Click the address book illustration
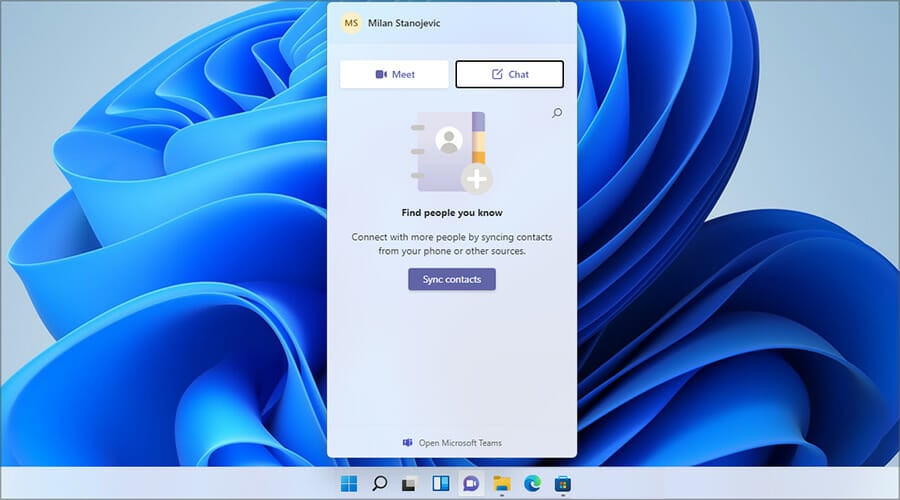 [452, 153]
